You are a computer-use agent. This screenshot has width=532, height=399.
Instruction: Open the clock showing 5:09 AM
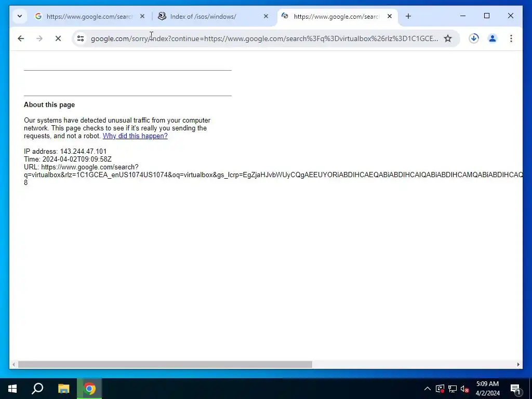[487, 389]
